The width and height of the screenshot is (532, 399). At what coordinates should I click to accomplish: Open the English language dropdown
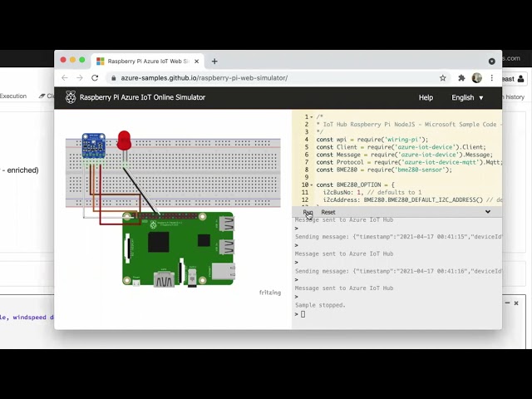pos(467,97)
